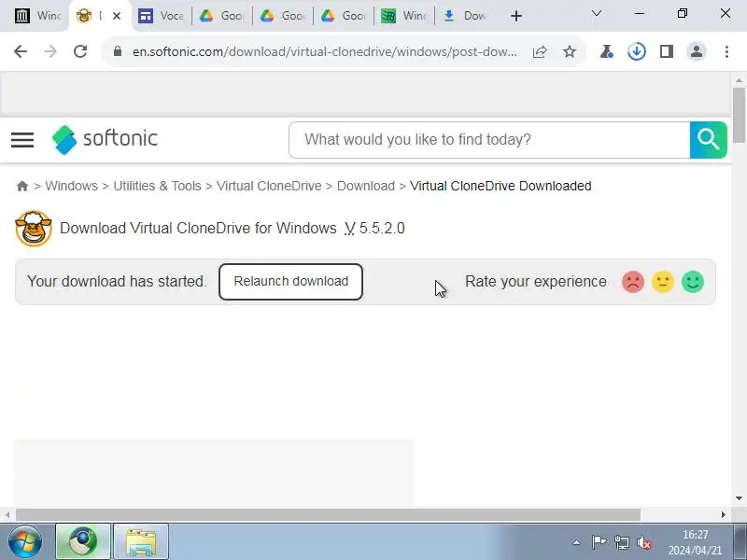Viewport: 747px width, 560px height.
Task: Bookmark this page with the star
Action: click(x=570, y=51)
